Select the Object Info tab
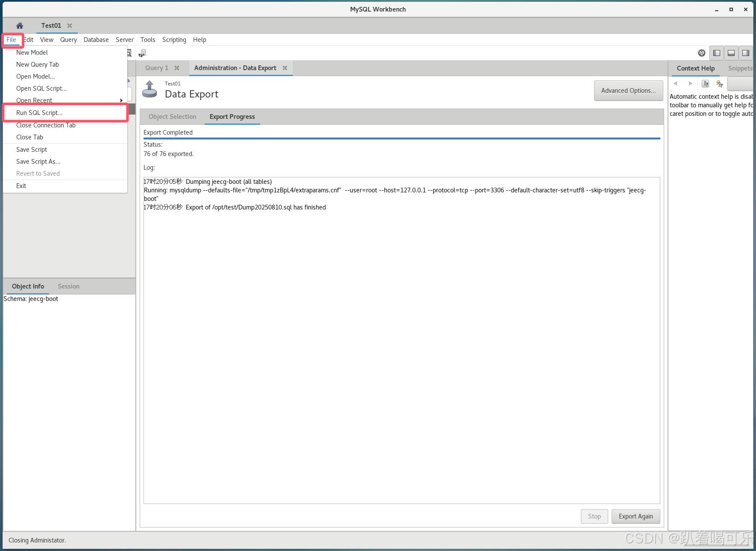This screenshot has width=756, height=551. pos(28,286)
